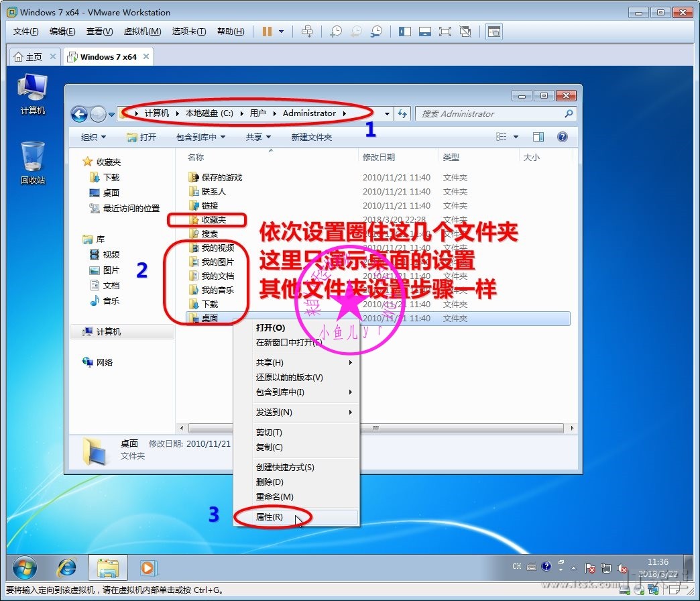Open the power options dropdown next to pause
Viewport: 700px width, 601px height.
[281, 32]
